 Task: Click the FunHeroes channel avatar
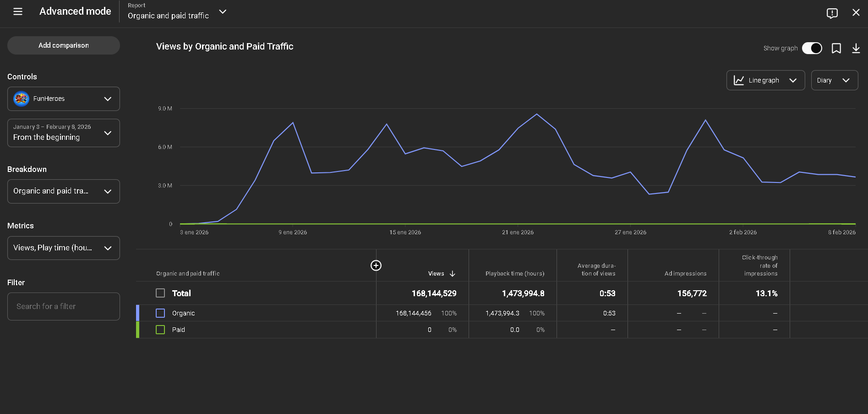(21, 99)
